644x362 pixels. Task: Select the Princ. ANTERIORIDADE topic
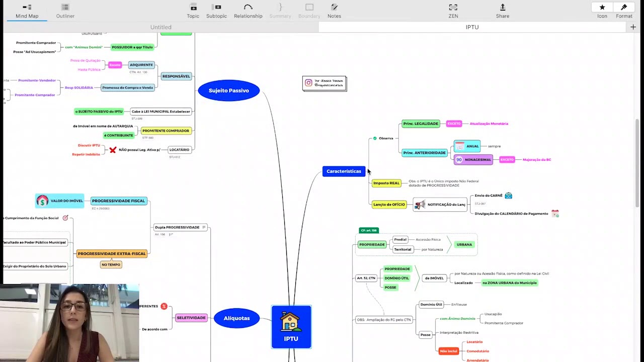pyautogui.click(x=424, y=153)
